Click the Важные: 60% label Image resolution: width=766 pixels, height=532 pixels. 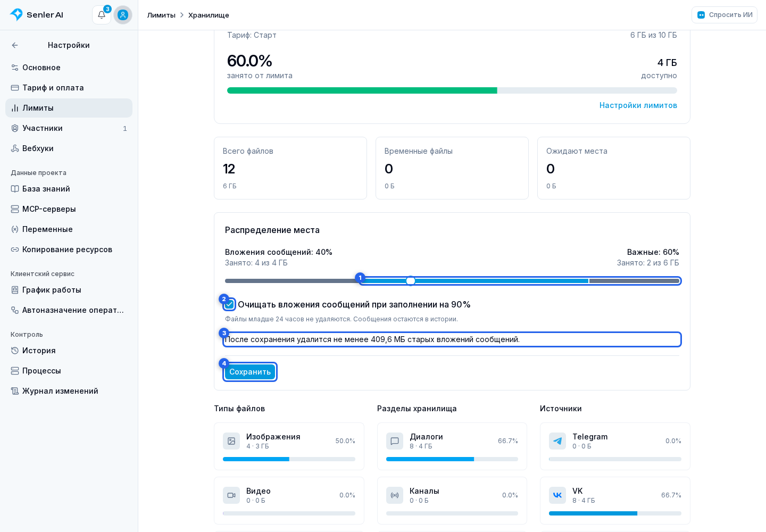pos(653,252)
